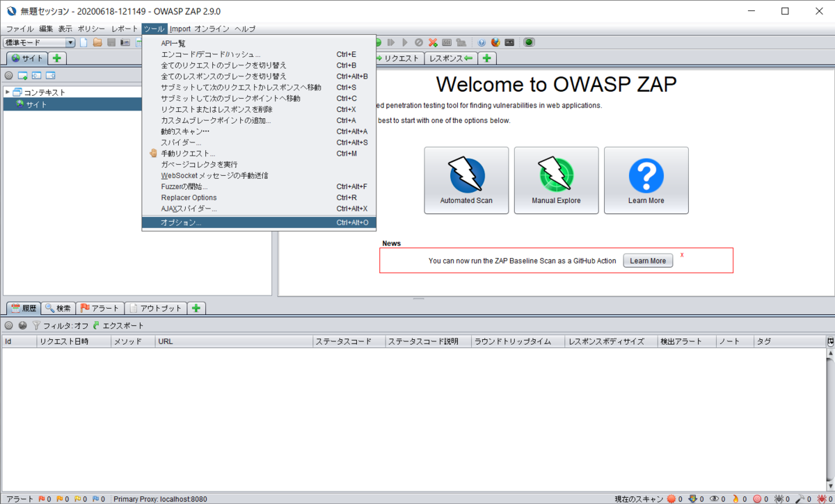The image size is (835, 504).
Task: Click green plus tab next to サイト
Action: (x=57, y=58)
